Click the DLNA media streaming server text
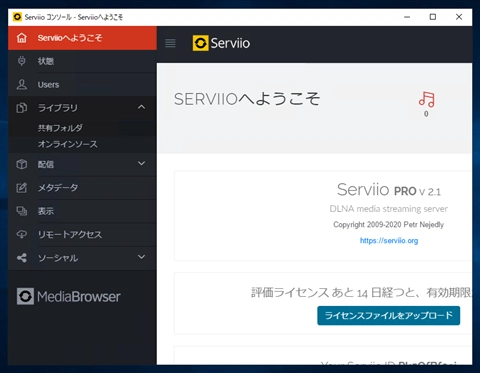 (x=388, y=209)
